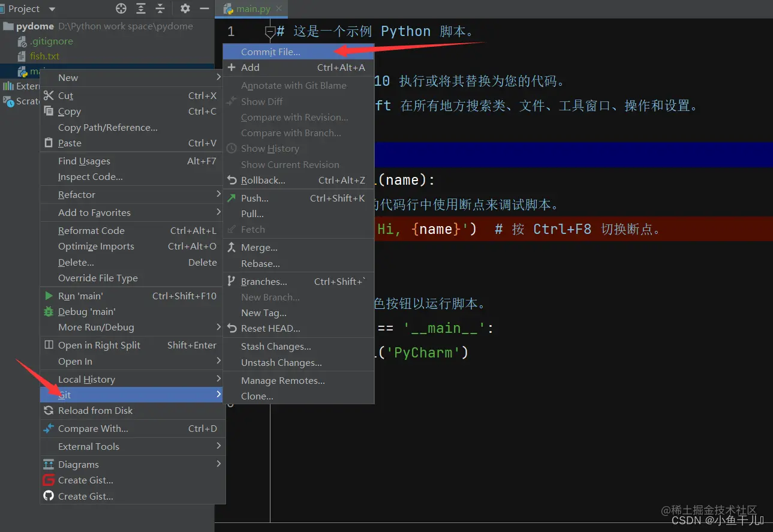773x532 pixels.
Task: Choose Unstash Changes... menu item
Action: [x=299, y=362]
